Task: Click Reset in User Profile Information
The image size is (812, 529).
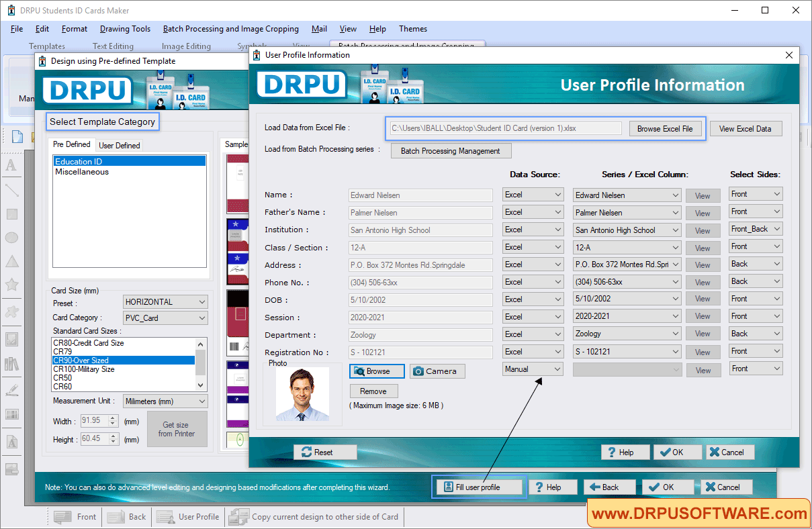Action: click(325, 452)
